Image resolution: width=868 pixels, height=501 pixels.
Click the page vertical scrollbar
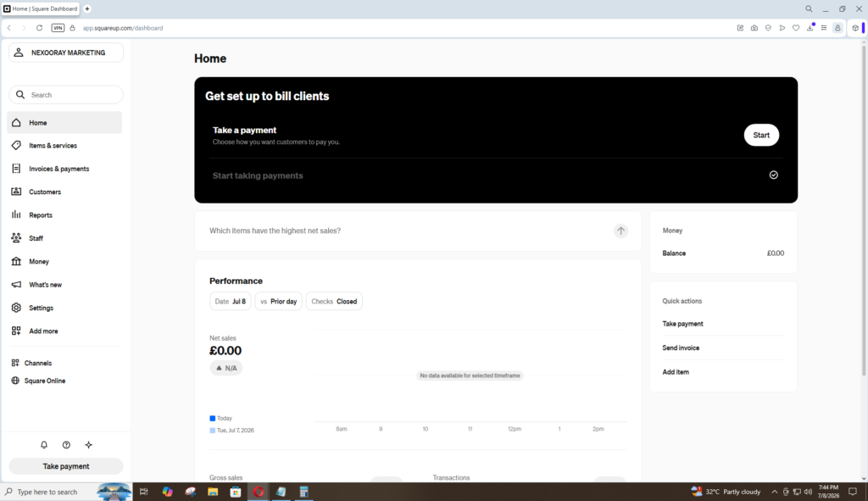tap(863, 210)
